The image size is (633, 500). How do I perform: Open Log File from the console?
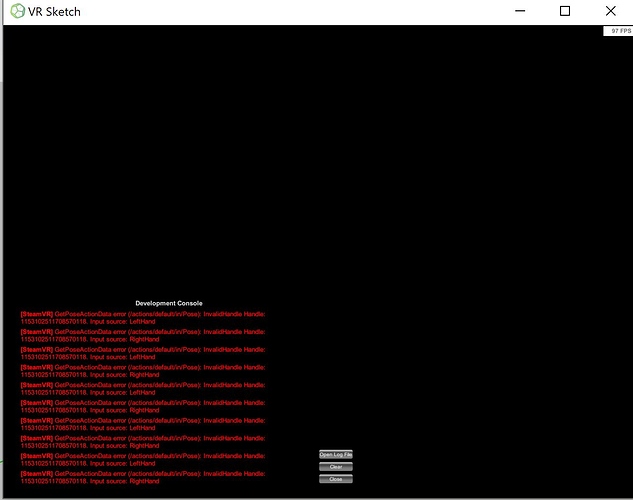pos(336,455)
